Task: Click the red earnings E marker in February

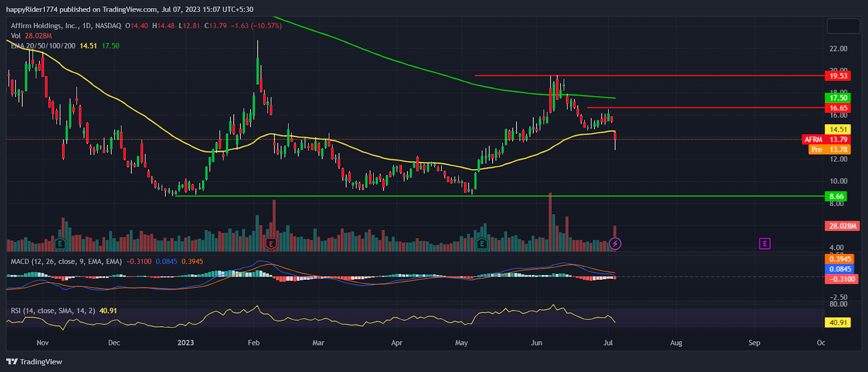Action: pyautogui.click(x=271, y=244)
